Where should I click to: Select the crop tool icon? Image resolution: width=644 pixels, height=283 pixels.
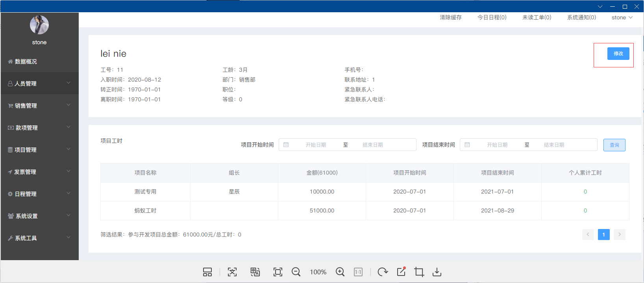419,272
